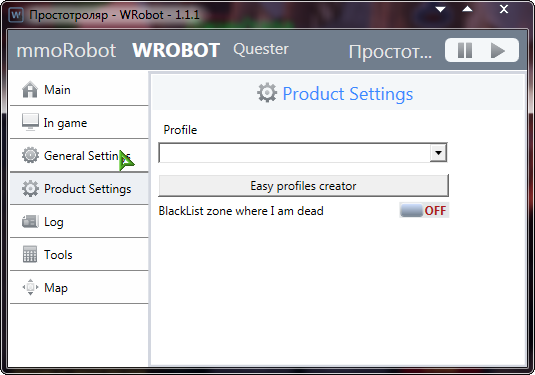The image size is (535, 375).
Task: Click the BlackList zone where I am dead label
Action: 241,211
